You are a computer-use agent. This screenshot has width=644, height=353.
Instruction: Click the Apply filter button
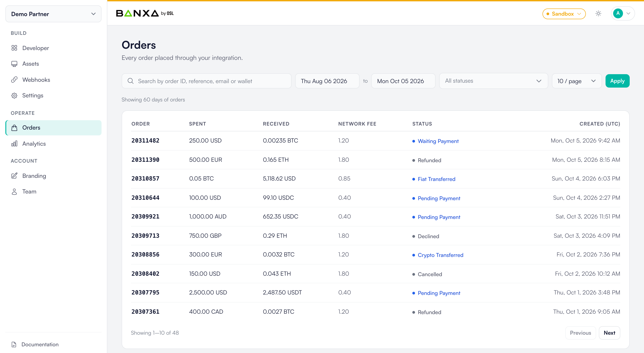[x=617, y=81]
